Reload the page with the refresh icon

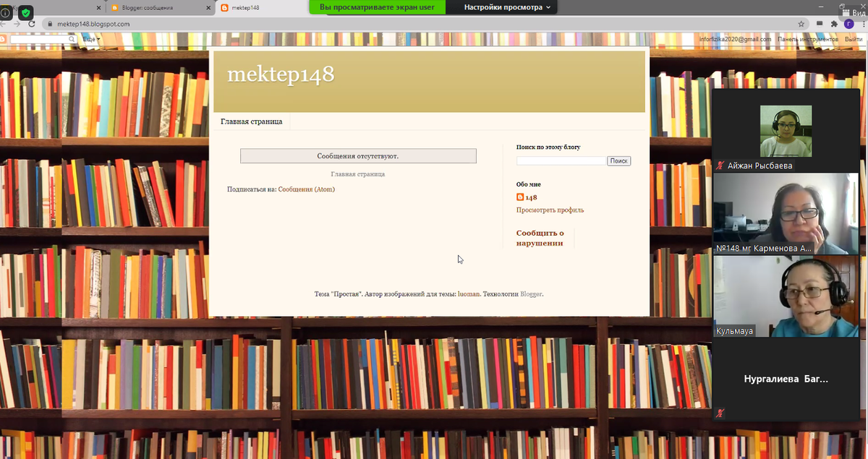32,24
